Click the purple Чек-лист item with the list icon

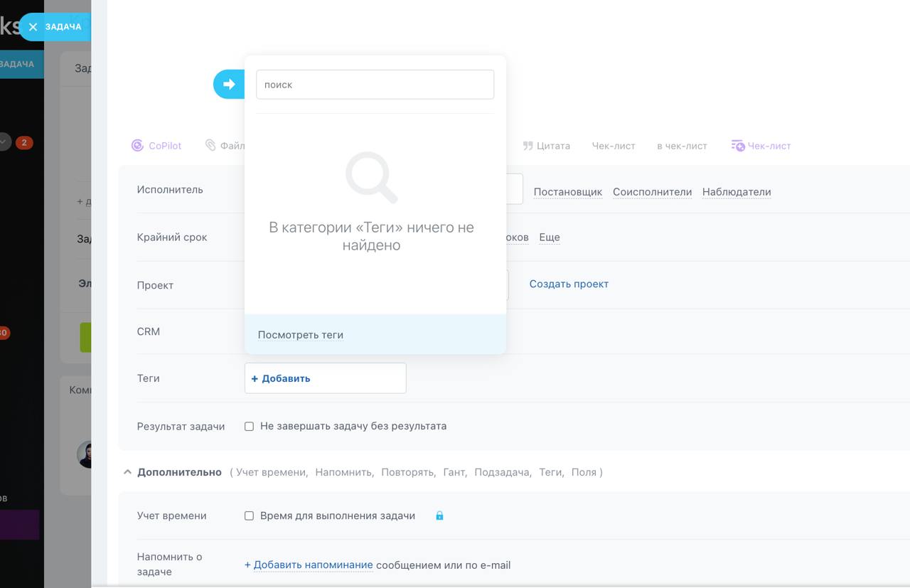coord(761,146)
